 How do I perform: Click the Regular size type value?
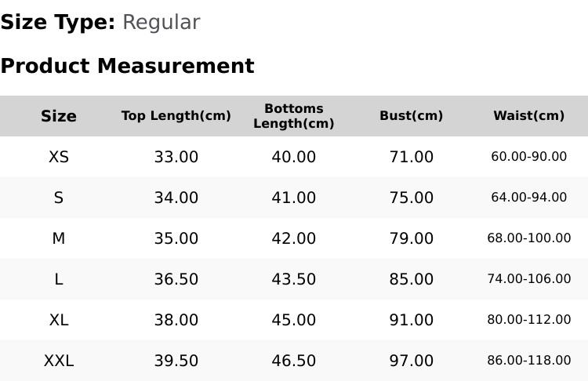click(x=162, y=23)
